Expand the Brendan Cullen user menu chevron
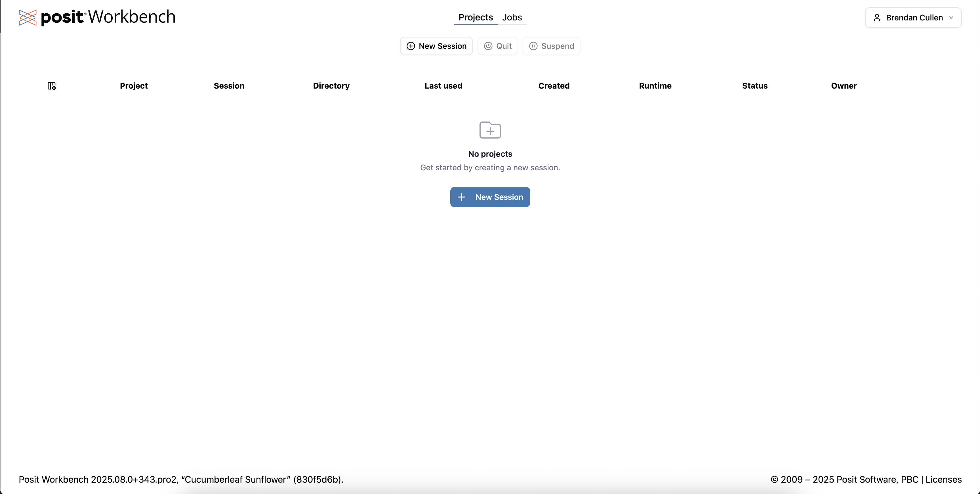Screen dimensions: 980x494 pos(951,18)
